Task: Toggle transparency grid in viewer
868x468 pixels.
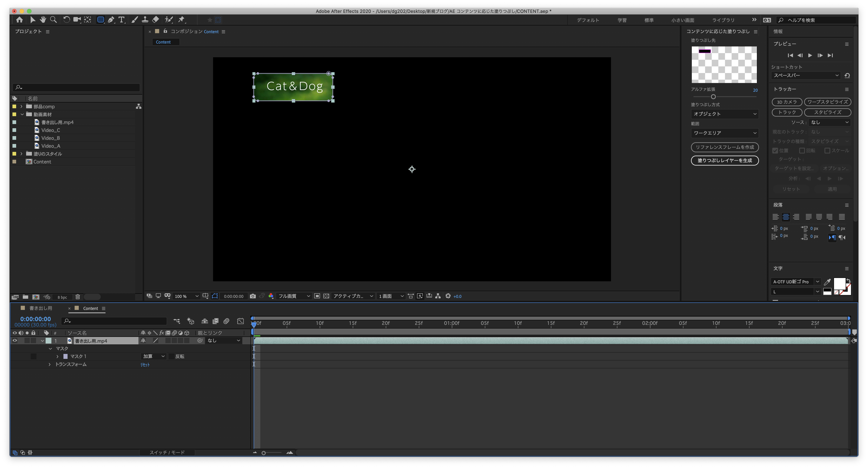Action: [x=326, y=296]
